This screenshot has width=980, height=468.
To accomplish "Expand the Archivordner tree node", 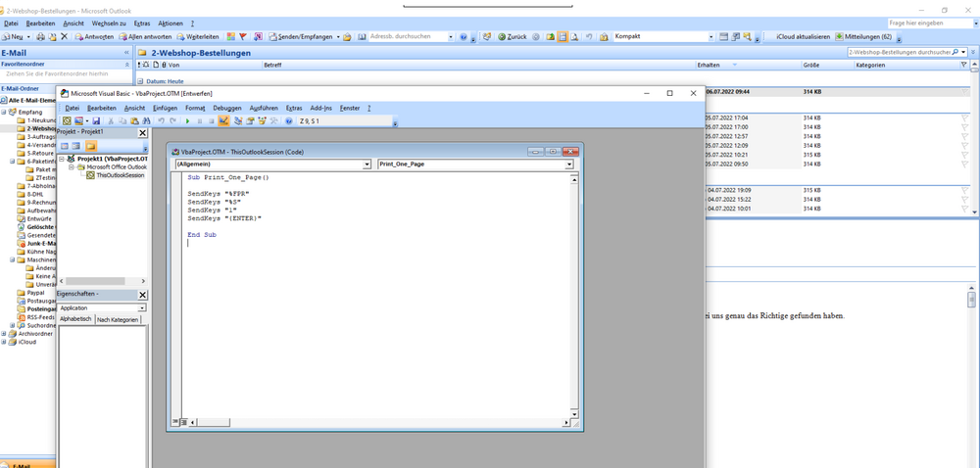I will pos(4,334).
